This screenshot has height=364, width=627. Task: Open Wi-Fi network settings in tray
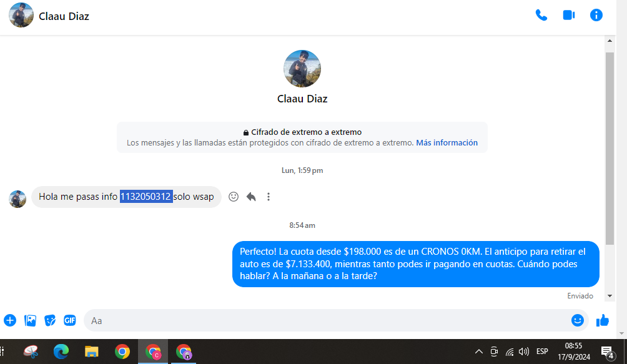(x=510, y=352)
